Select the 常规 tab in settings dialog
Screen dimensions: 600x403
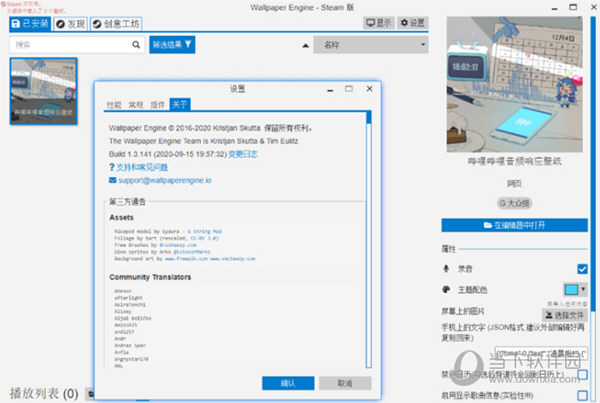135,104
